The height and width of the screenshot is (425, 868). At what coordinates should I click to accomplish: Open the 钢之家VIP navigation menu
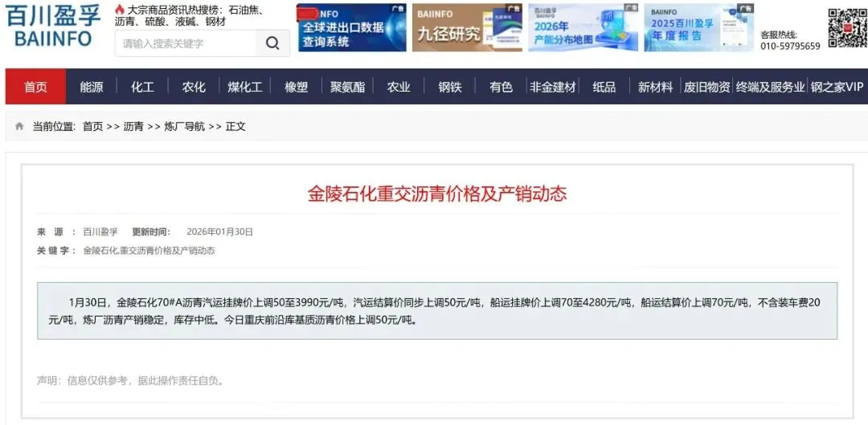837,87
